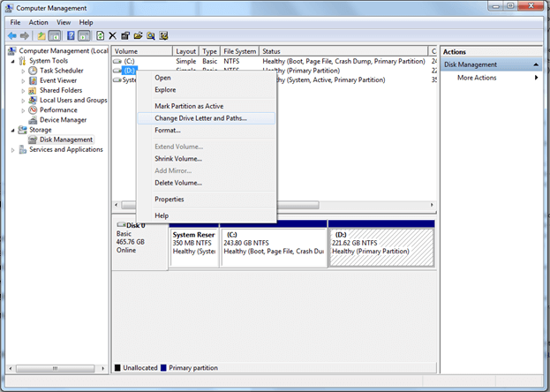Collapse the Storage tree node
The height and width of the screenshot is (392, 550).
[13, 130]
